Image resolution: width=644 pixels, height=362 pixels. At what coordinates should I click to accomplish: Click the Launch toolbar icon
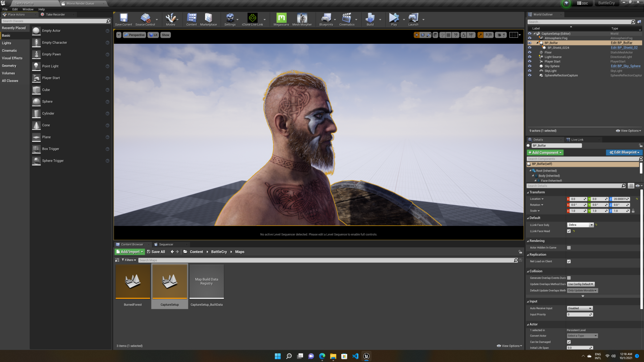[x=413, y=20]
